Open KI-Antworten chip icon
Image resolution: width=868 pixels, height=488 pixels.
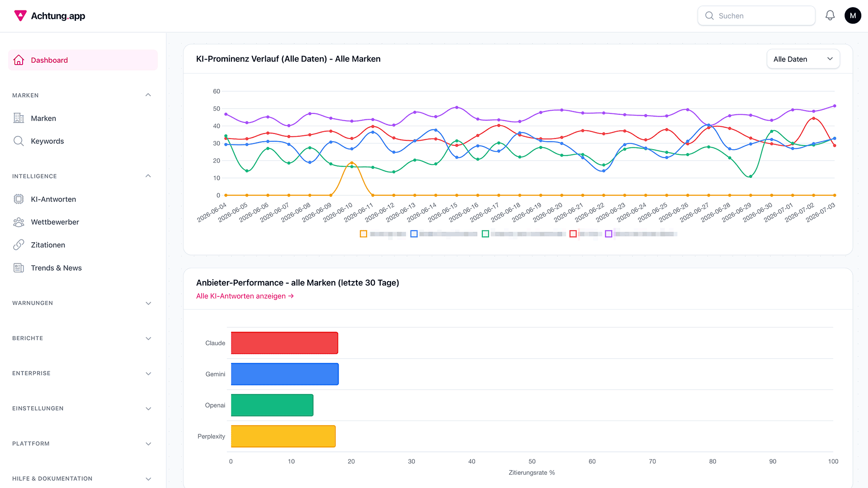coord(19,199)
